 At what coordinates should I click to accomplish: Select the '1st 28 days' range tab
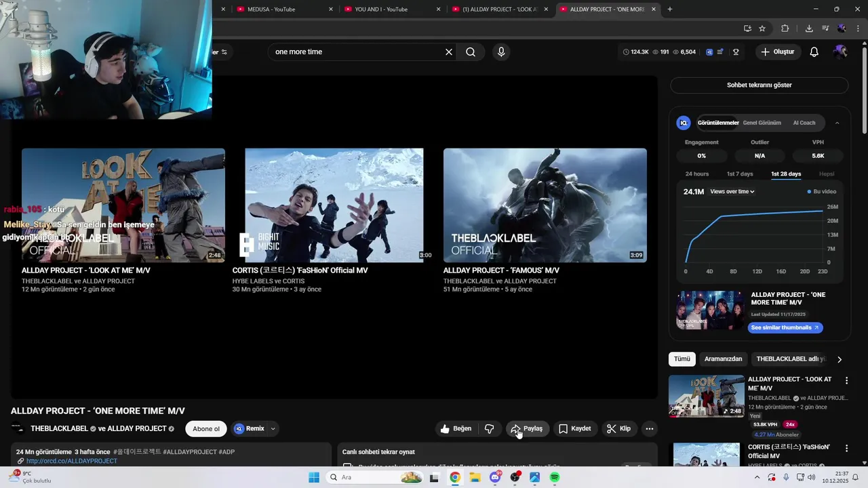pos(786,174)
